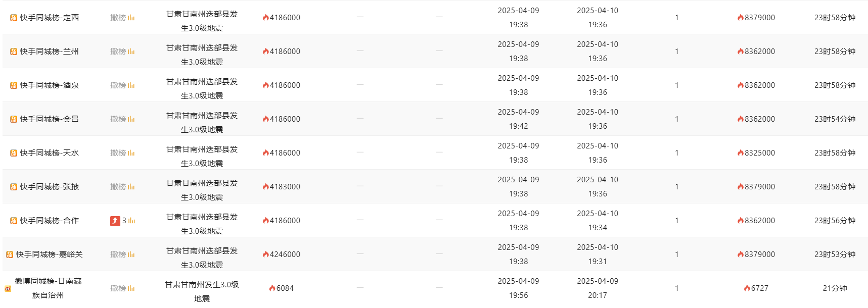This screenshot has width=868, height=308.
Task: Open the 快手同城榜-天水 list link
Action: pos(50,153)
